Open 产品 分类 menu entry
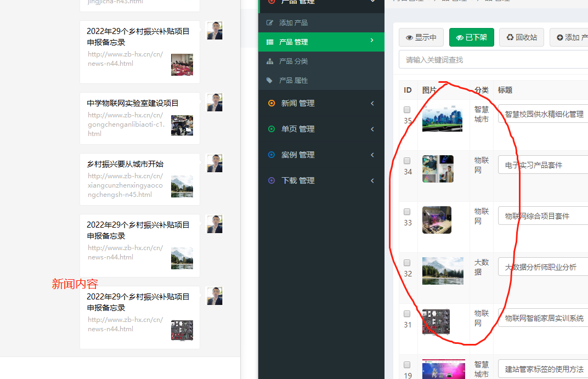The width and height of the screenshot is (588, 379). click(x=321, y=61)
